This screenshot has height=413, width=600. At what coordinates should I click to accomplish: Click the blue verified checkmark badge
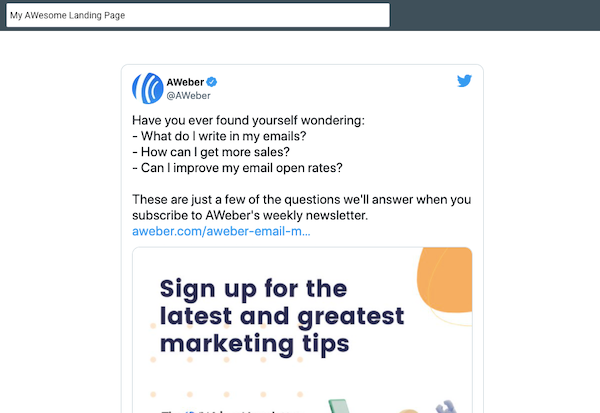pyautogui.click(x=212, y=81)
